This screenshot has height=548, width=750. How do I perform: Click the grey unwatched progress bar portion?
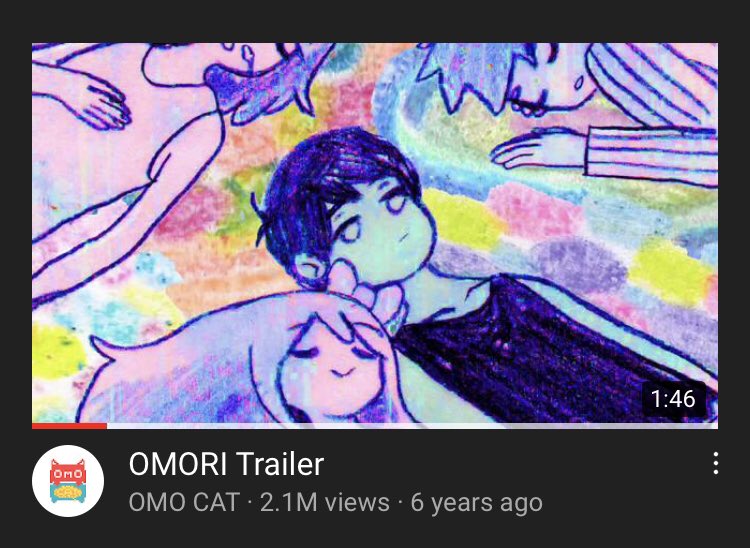click(x=412, y=426)
